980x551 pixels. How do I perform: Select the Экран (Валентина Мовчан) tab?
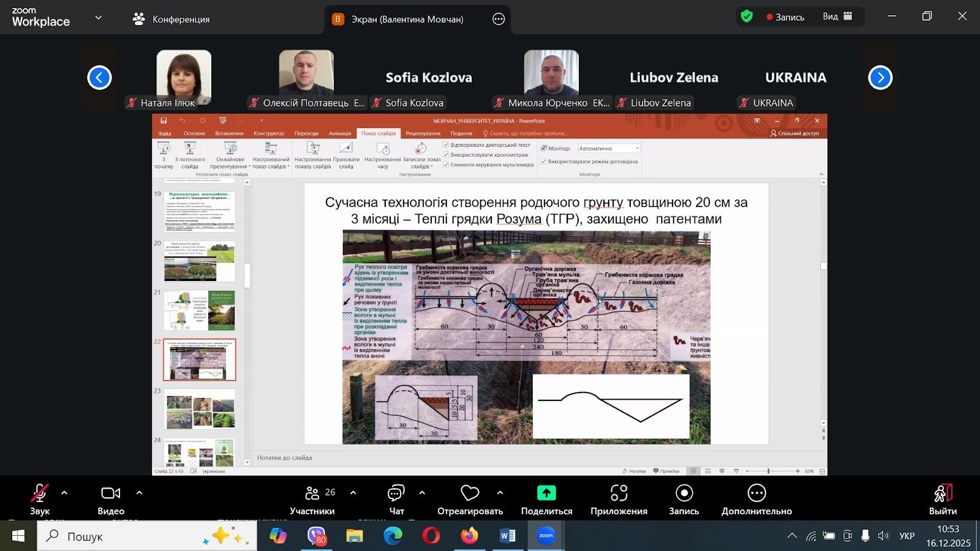407,19
